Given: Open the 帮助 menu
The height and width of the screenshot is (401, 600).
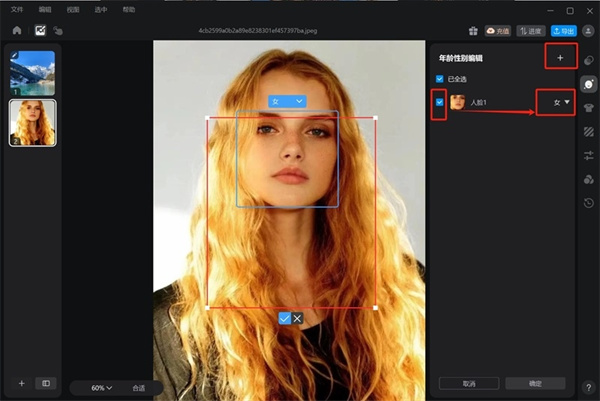Looking at the screenshot, I should [129, 9].
